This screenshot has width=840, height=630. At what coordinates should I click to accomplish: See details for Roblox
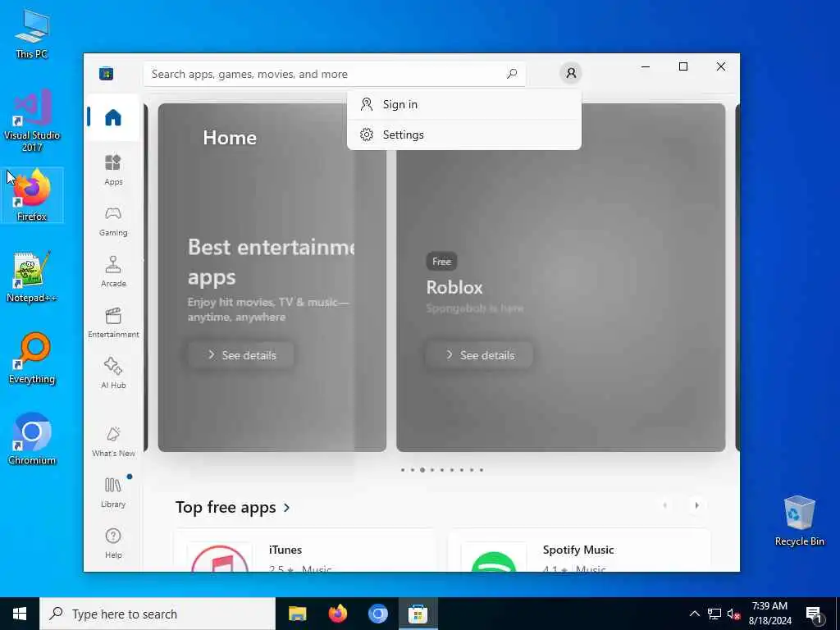tap(479, 355)
